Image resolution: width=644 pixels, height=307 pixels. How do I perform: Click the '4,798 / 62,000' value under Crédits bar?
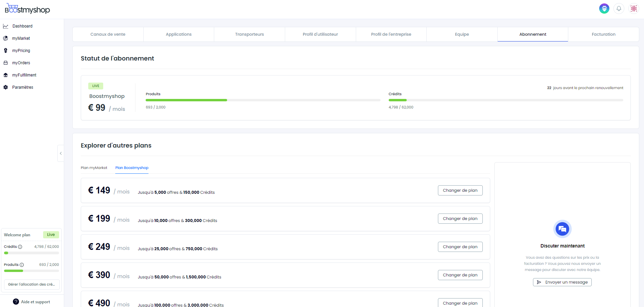[401, 107]
